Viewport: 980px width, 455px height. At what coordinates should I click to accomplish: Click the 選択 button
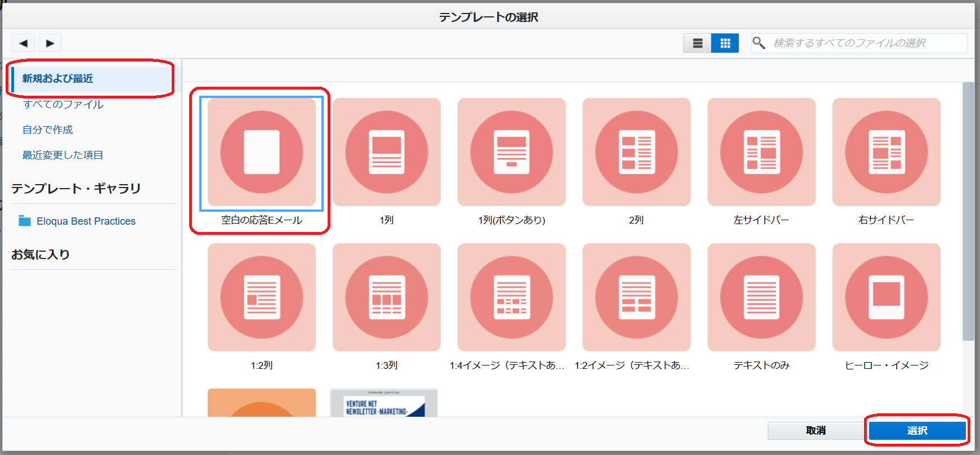click(917, 431)
